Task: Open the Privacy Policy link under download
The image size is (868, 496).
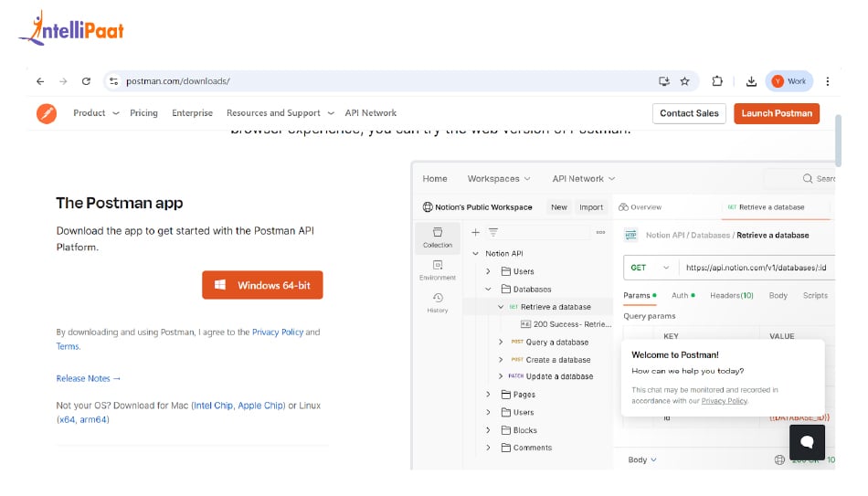Action: pyautogui.click(x=278, y=332)
